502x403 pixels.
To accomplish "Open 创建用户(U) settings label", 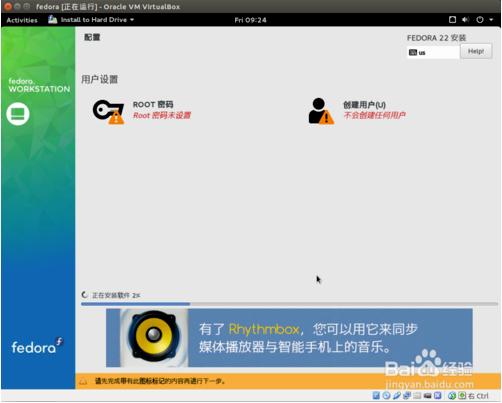I will (x=364, y=105).
